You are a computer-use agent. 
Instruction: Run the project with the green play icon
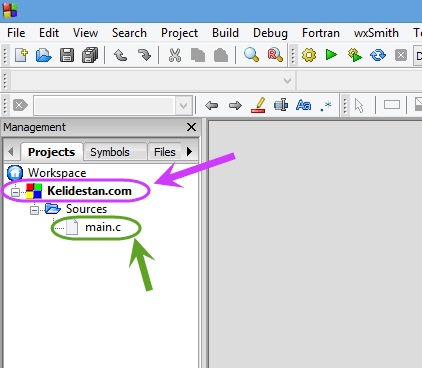pyautogui.click(x=331, y=54)
